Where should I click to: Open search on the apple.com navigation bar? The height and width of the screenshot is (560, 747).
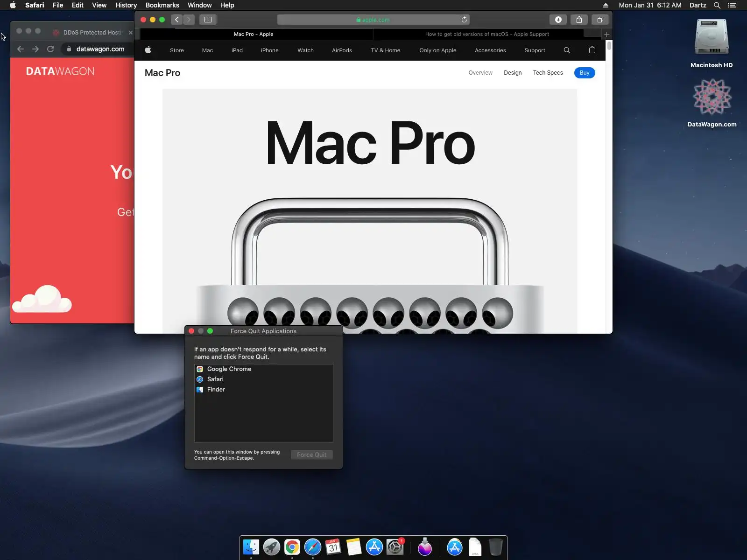(567, 50)
